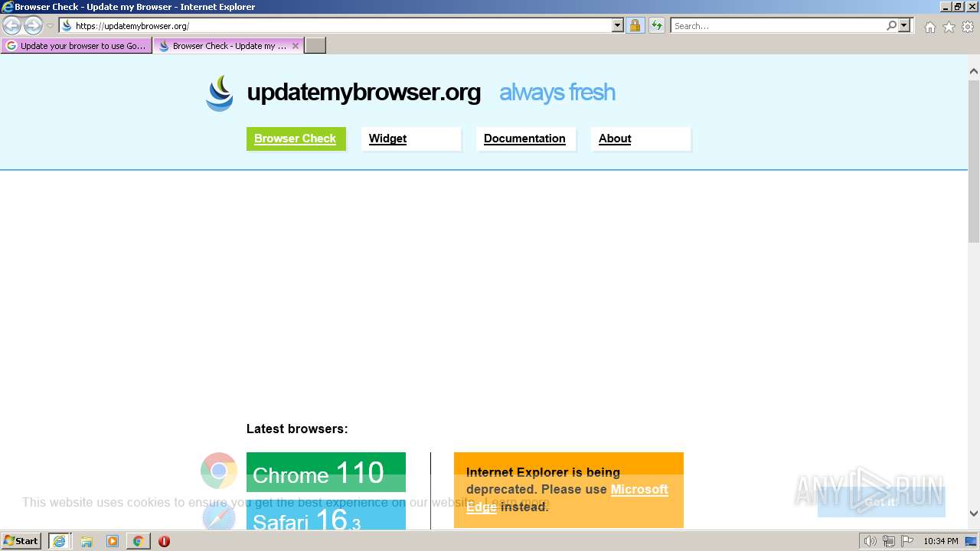Image resolution: width=980 pixels, height=551 pixels.
Task: Switch to the 'Update your browser to use Go...' tab
Action: 75,46
